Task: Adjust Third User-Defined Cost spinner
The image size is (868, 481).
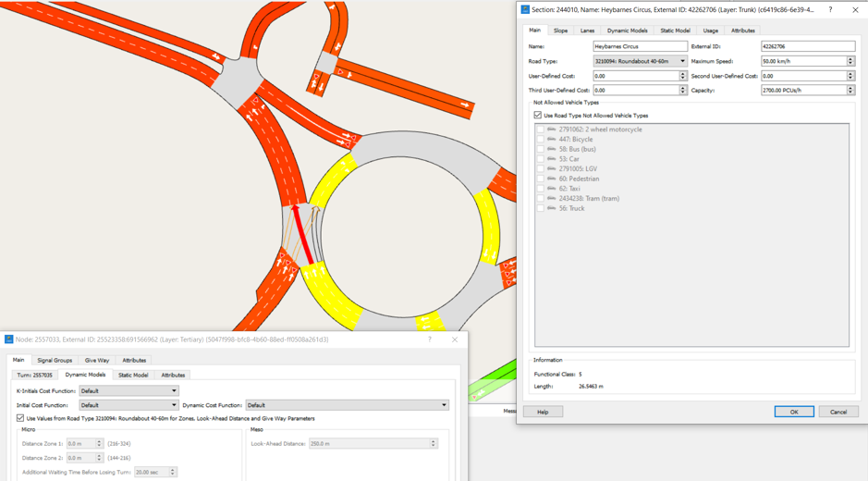Action: click(x=682, y=90)
